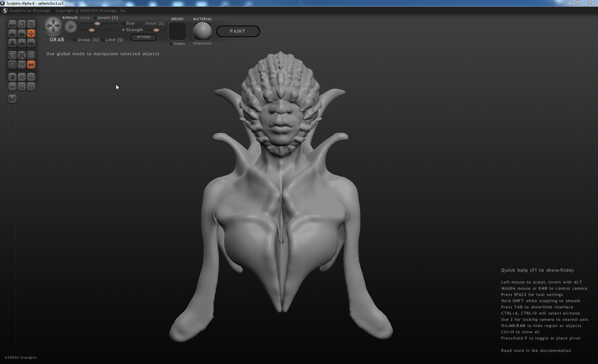
Task: Select the Scale tool icon
Action: [31, 24]
